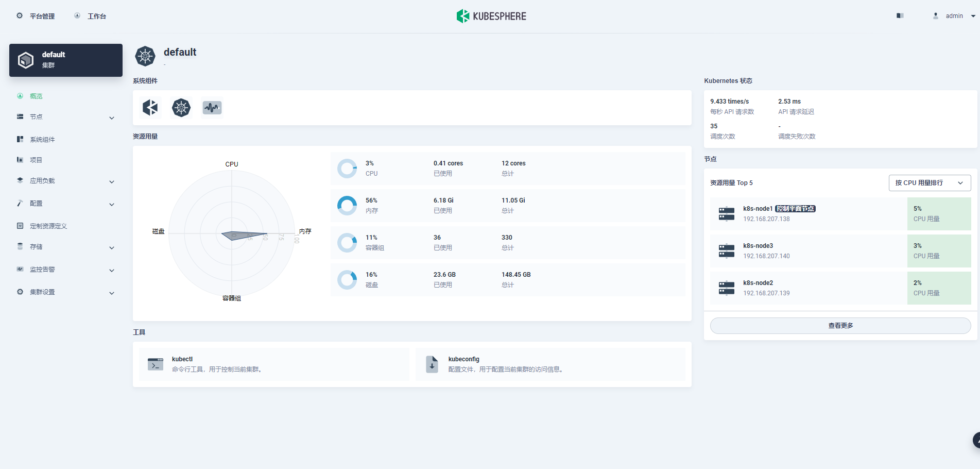The height and width of the screenshot is (469, 980).
Task: Expand the 应用负载 sidebar chevron
Action: 112,182
